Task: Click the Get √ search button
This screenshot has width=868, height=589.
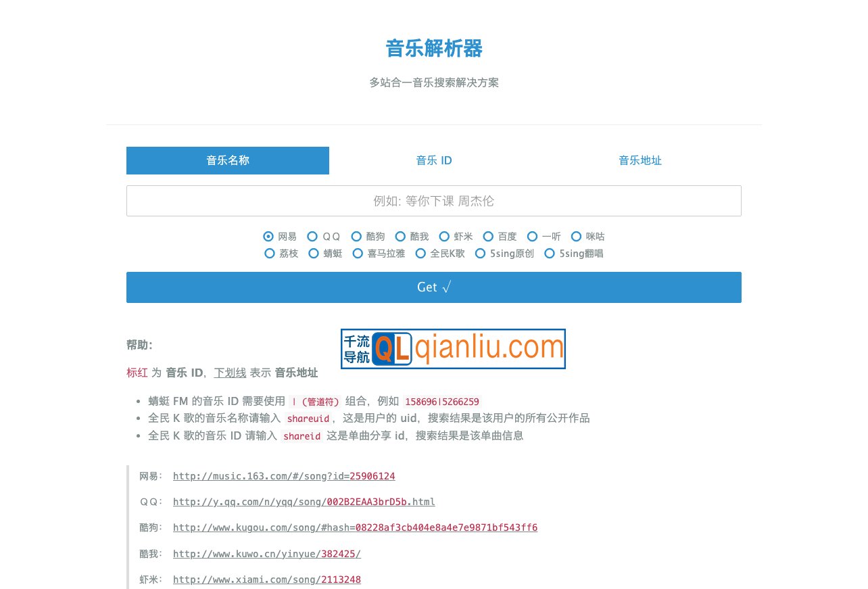Action: point(433,287)
